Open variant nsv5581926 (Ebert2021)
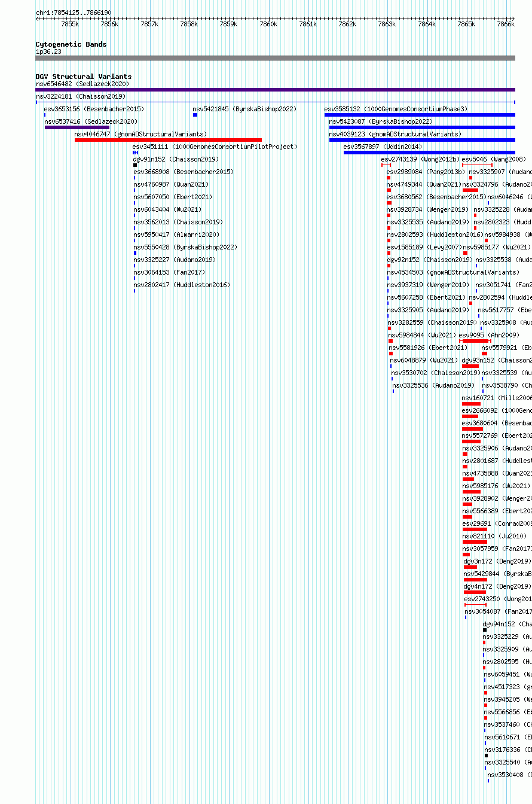532x804 pixels. (x=428, y=348)
